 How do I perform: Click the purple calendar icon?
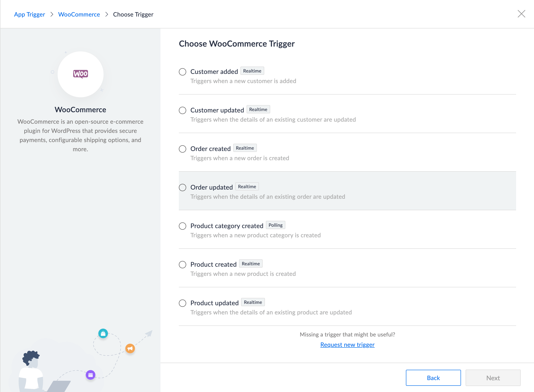tap(90, 375)
